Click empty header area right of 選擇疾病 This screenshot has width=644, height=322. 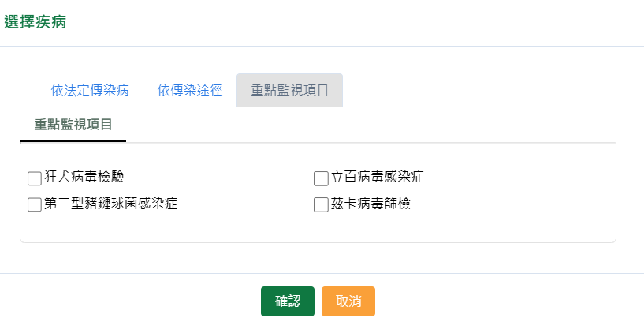pyautogui.click(x=355, y=22)
